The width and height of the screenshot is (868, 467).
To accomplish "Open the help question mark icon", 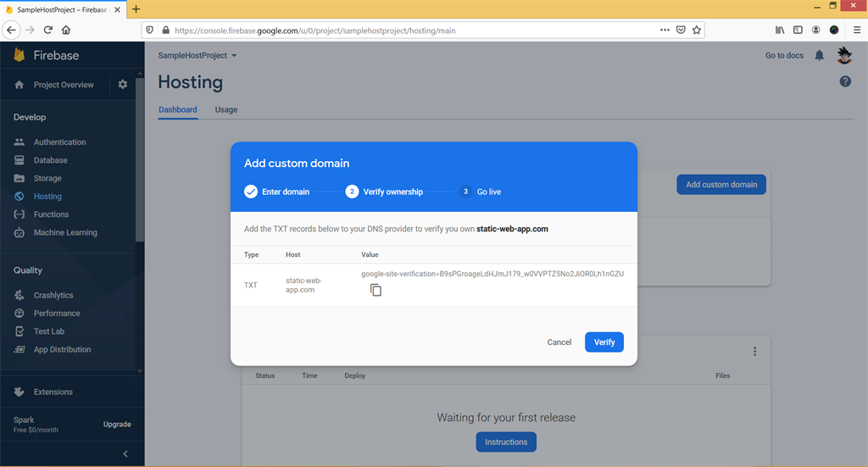I will pyautogui.click(x=845, y=81).
